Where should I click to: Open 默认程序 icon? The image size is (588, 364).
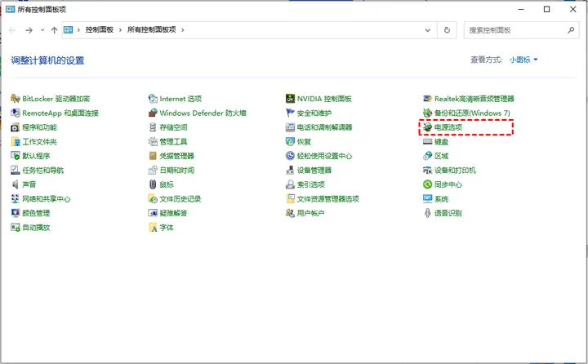point(15,156)
